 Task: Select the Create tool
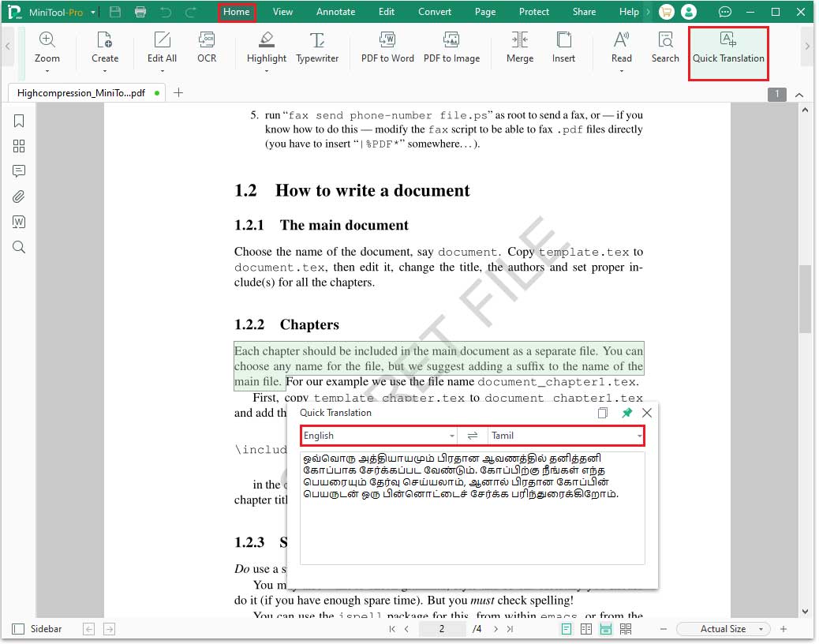[104, 49]
